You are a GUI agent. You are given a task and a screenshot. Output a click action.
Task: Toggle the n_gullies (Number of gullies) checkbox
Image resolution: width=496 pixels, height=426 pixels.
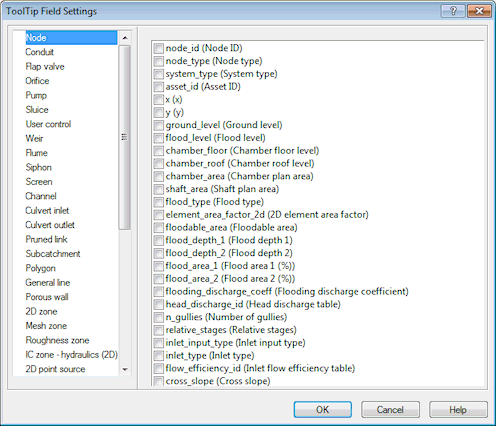pos(158,317)
